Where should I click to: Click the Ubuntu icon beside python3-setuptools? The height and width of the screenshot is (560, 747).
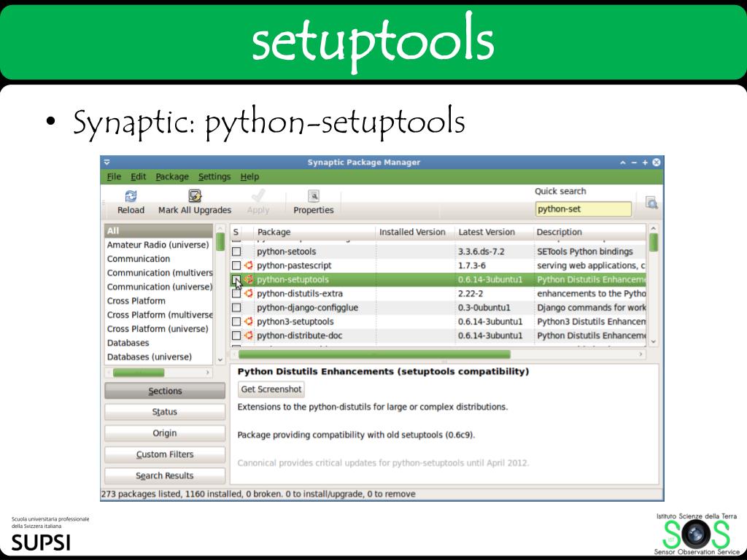(x=248, y=322)
